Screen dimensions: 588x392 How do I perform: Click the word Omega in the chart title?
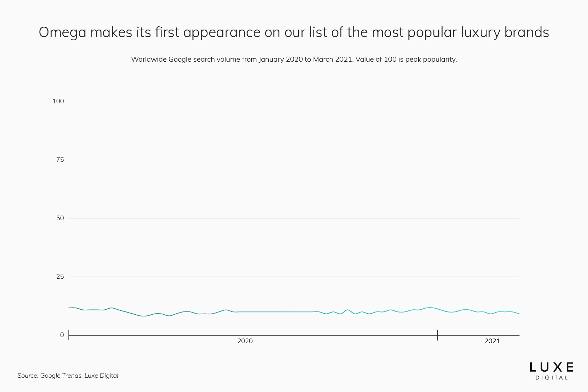[x=62, y=32]
